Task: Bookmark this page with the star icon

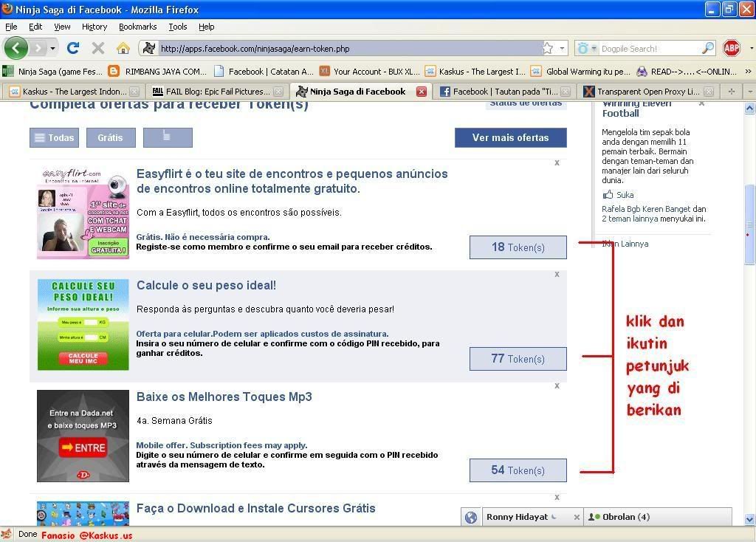Action: 548,48
